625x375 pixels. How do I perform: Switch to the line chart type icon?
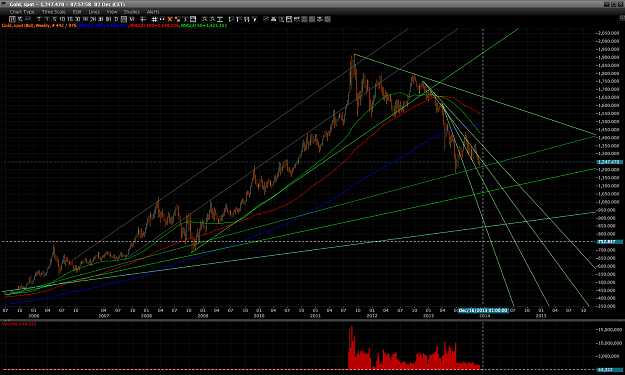28,19
